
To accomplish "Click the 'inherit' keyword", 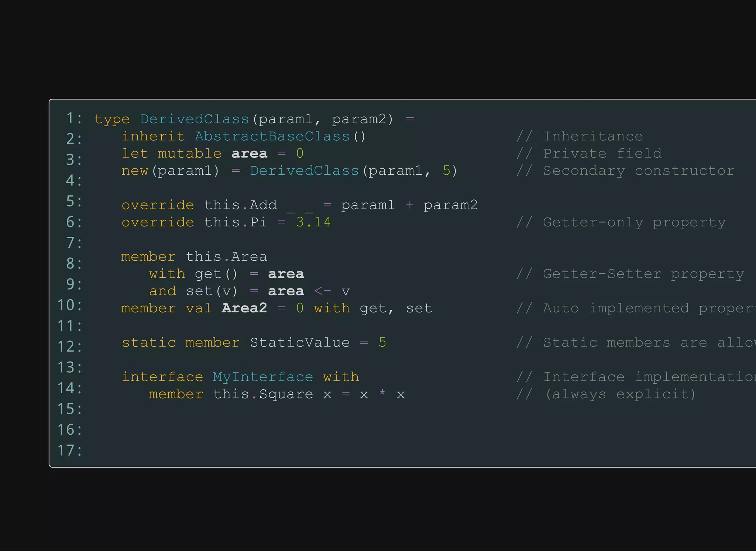I will 153,136.
